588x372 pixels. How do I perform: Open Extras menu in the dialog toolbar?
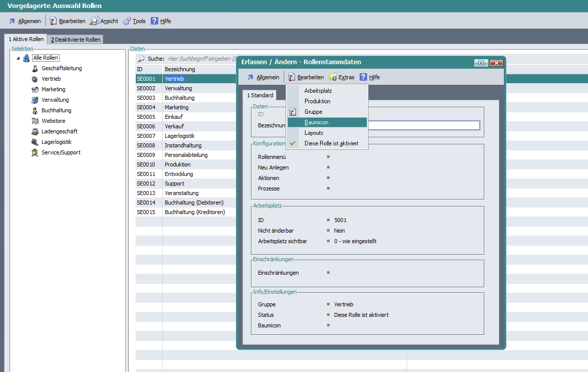coord(341,77)
